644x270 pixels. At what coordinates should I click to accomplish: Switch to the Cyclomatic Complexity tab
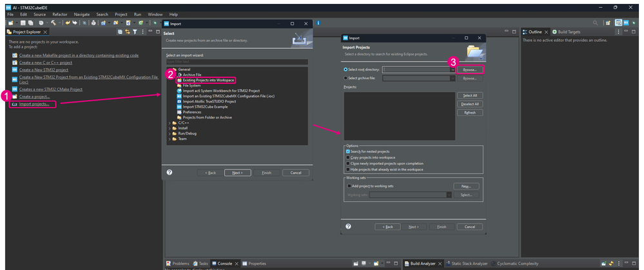tap(514, 264)
